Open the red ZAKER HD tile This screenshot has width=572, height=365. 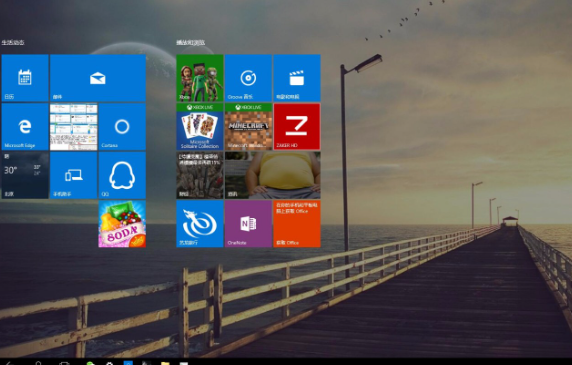click(x=297, y=127)
